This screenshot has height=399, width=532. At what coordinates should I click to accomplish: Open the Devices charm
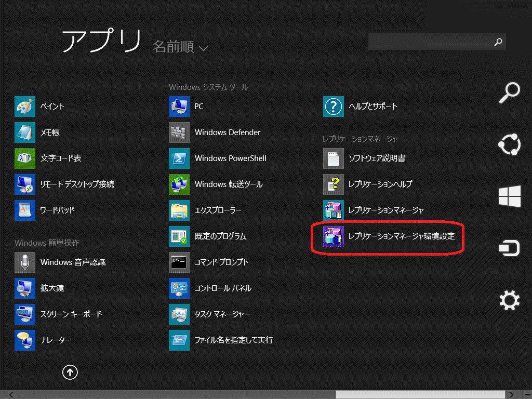click(x=510, y=248)
